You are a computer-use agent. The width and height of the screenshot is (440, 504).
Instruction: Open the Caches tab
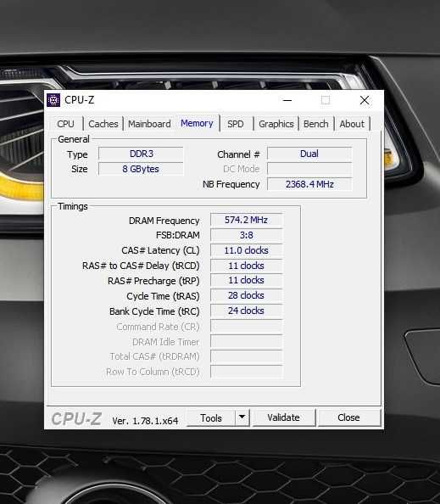coord(103,124)
